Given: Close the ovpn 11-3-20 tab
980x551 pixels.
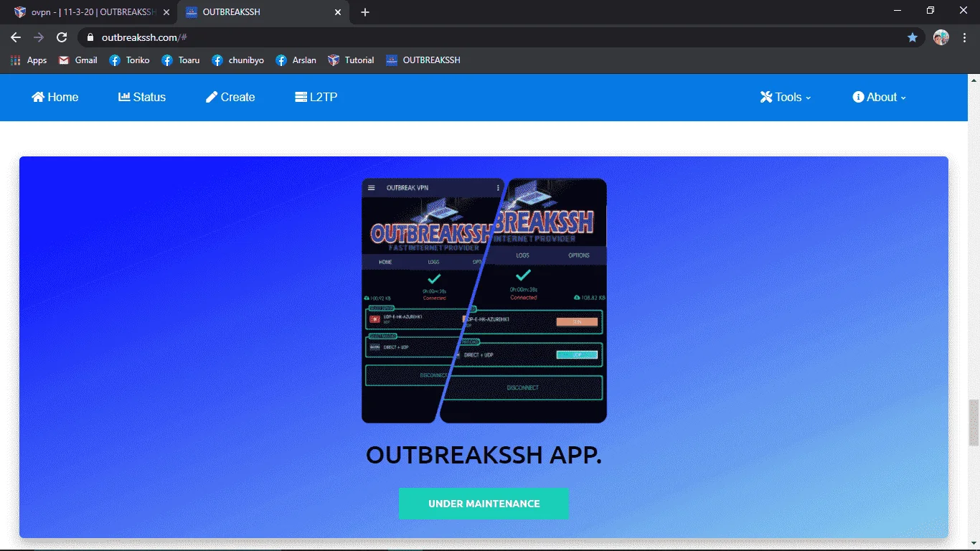Looking at the screenshot, I should click(166, 12).
